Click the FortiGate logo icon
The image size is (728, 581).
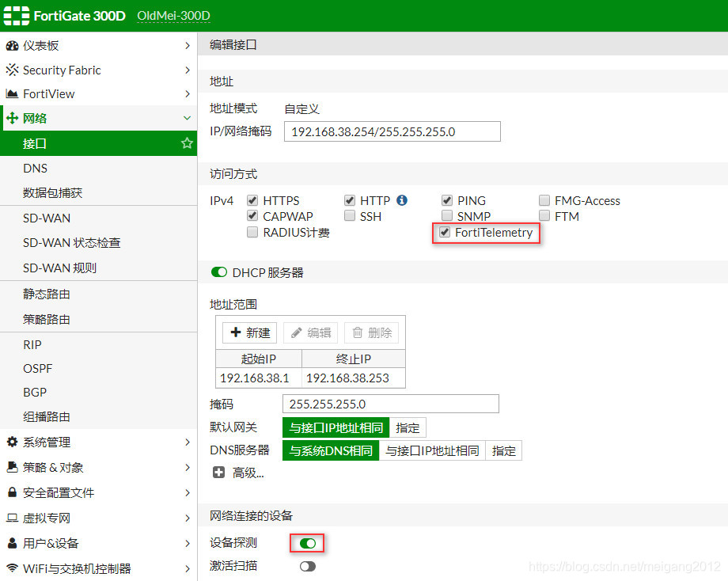pos(17,16)
